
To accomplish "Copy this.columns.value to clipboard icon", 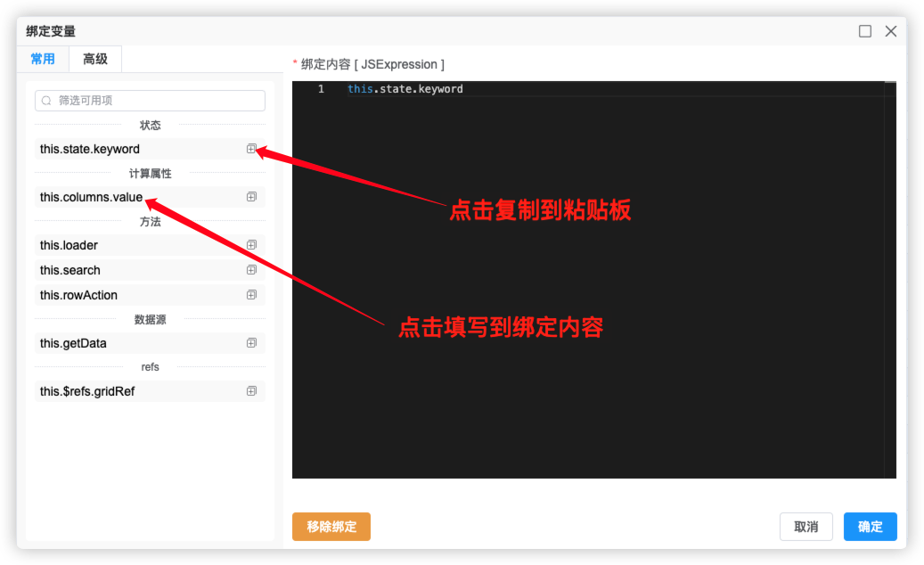I will tap(251, 197).
